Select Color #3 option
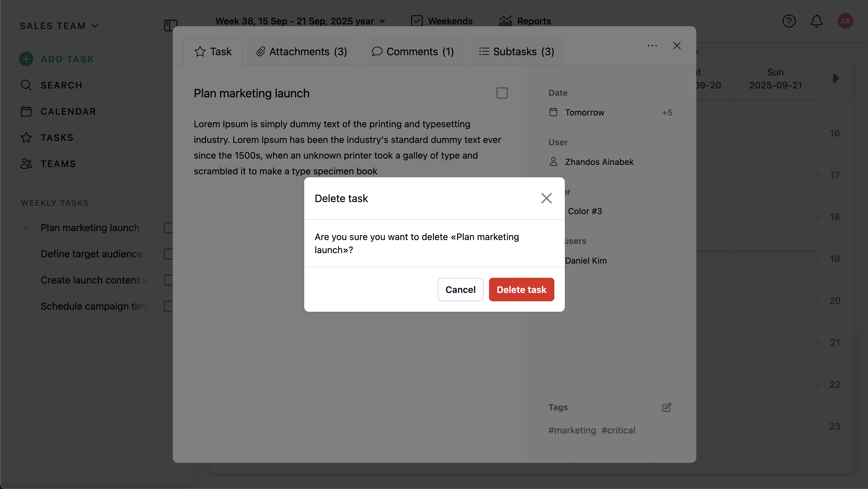868x489 pixels. click(585, 211)
